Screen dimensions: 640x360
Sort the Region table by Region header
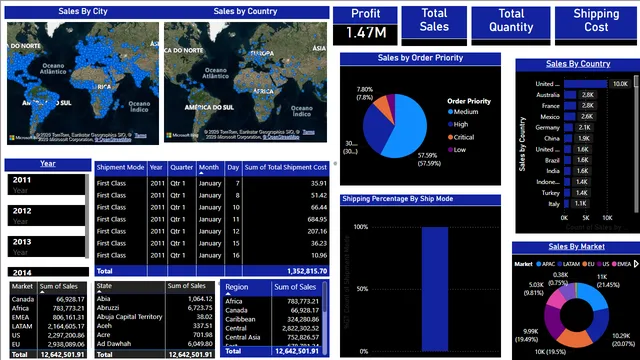pos(236,287)
